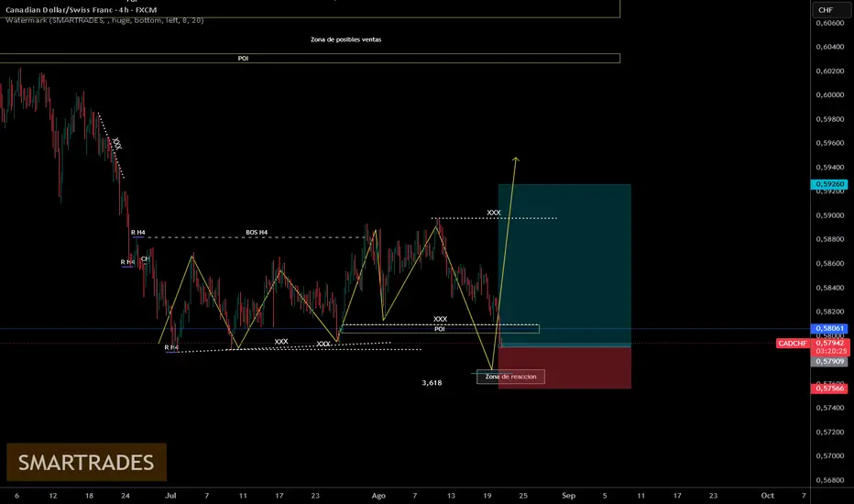Select the gray 0,57909 price label
Screen dimensions: 854x504
[x=829, y=361]
